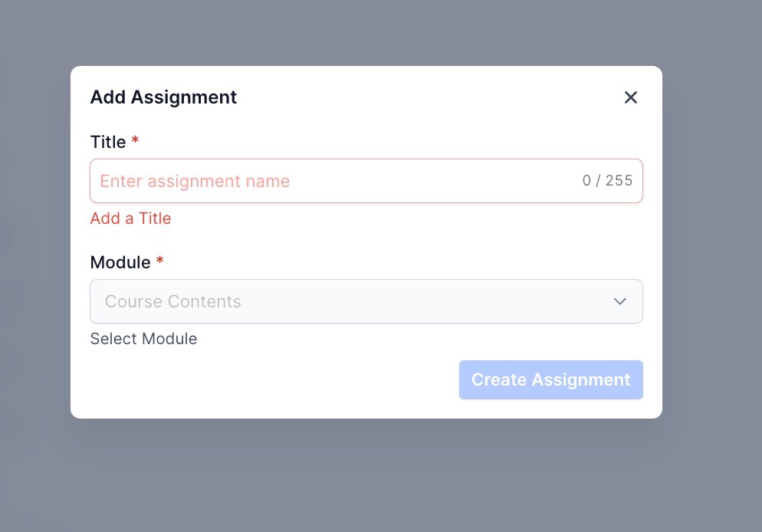Click the "Enter assignment name" placeholder text
The width and height of the screenshot is (762, 532).
click(195, 182)
